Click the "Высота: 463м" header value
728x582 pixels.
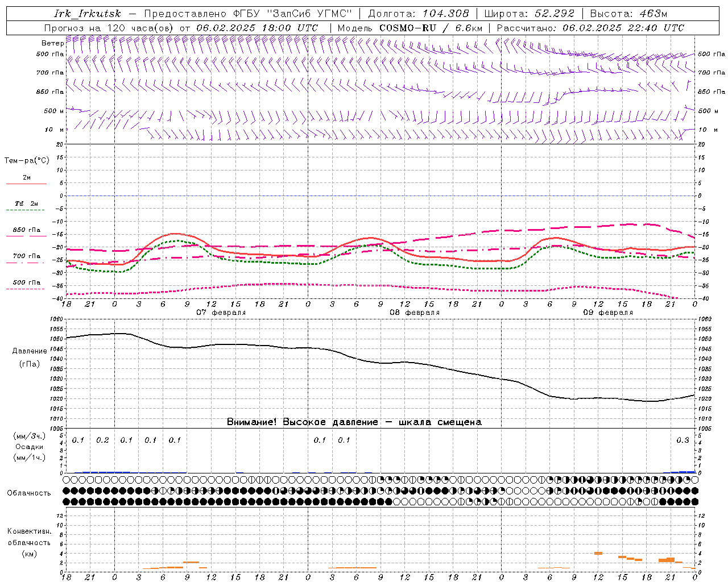click(x=628, y=14)
